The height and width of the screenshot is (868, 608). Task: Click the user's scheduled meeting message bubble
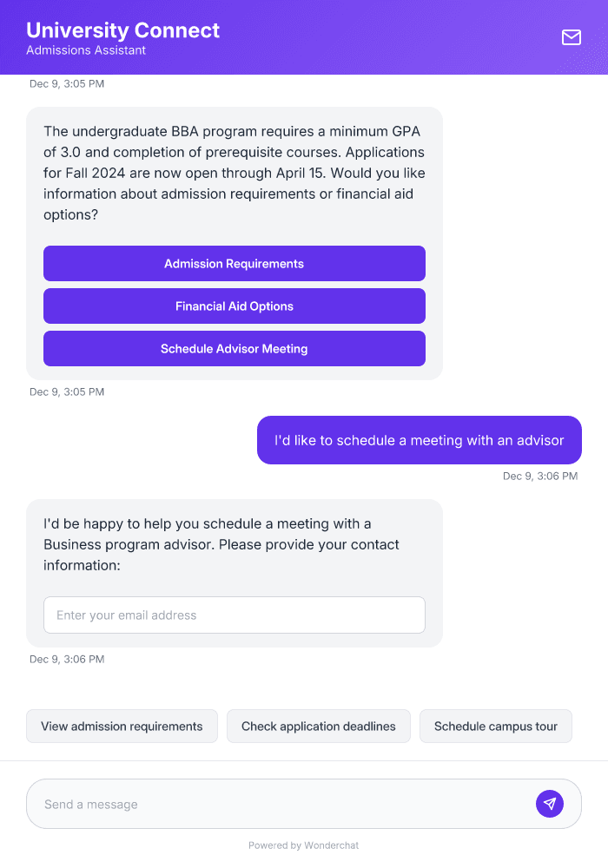click(x=419, y=440)
